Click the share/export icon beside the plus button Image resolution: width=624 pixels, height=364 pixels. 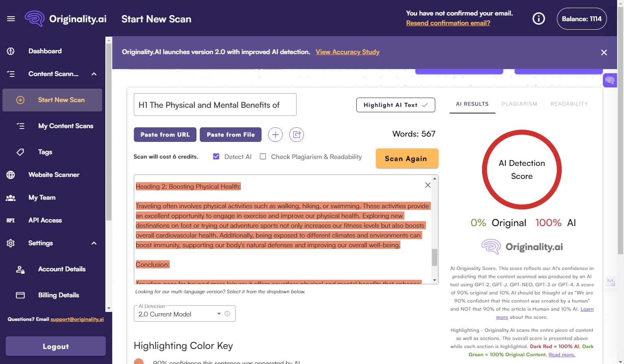(x=297, y=135)
